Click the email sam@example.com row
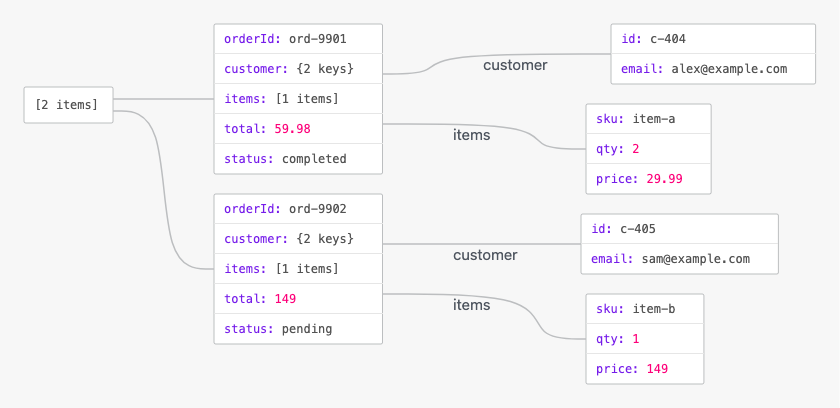This screenshot has height=408, width=840. tap(679, 259)
